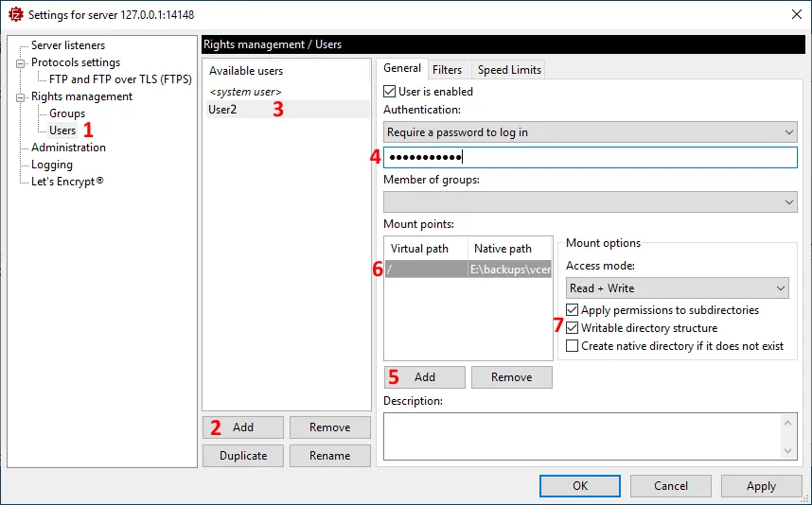Open the Speed Limits tab
Screen dimensions: 812x505
(509, 70)
